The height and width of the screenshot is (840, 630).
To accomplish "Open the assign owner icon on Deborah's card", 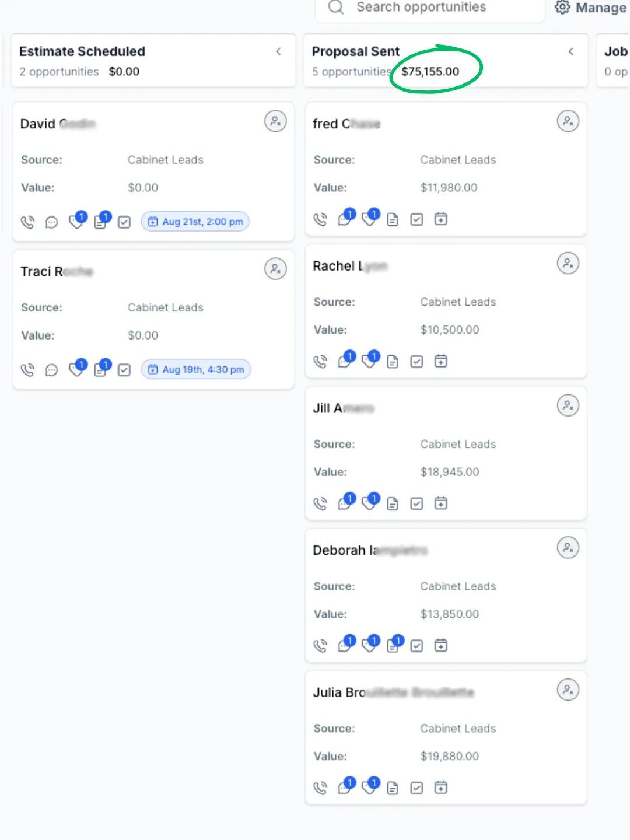I will click(x=568, y=548).
